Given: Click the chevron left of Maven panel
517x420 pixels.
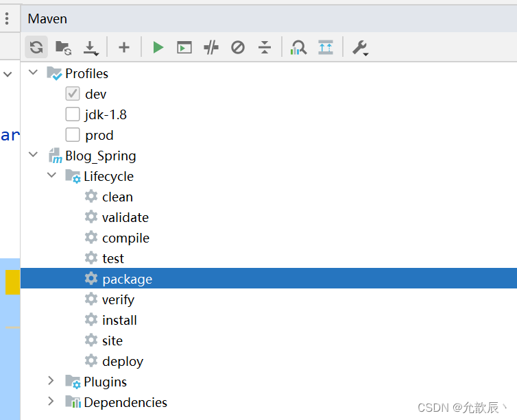Looking at the screenshot, I should click(8, 75).
